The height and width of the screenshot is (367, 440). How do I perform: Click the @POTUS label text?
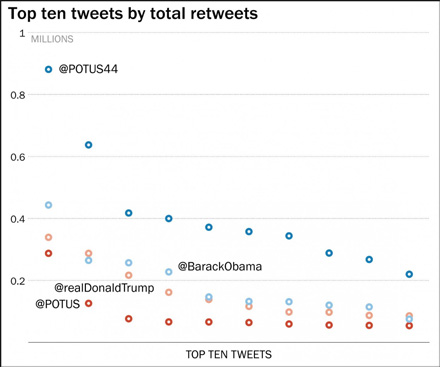(x=58, y=304)
